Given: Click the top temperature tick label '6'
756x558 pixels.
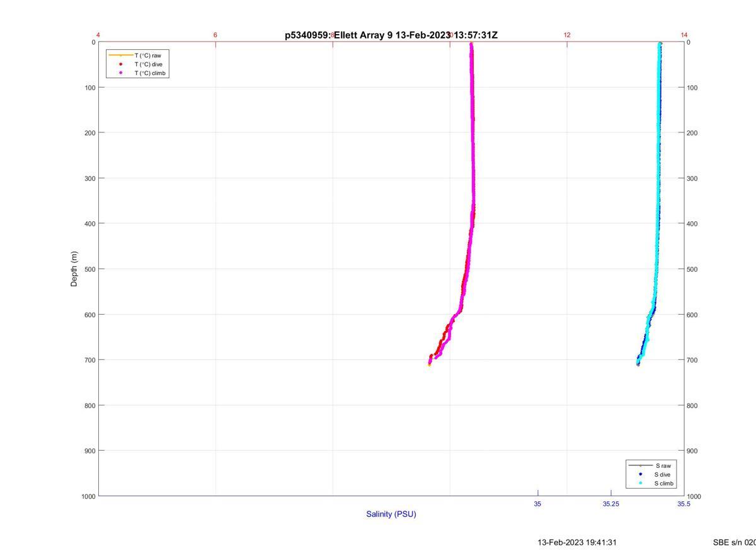Looking at the screenshot, I should pos(215,35).
